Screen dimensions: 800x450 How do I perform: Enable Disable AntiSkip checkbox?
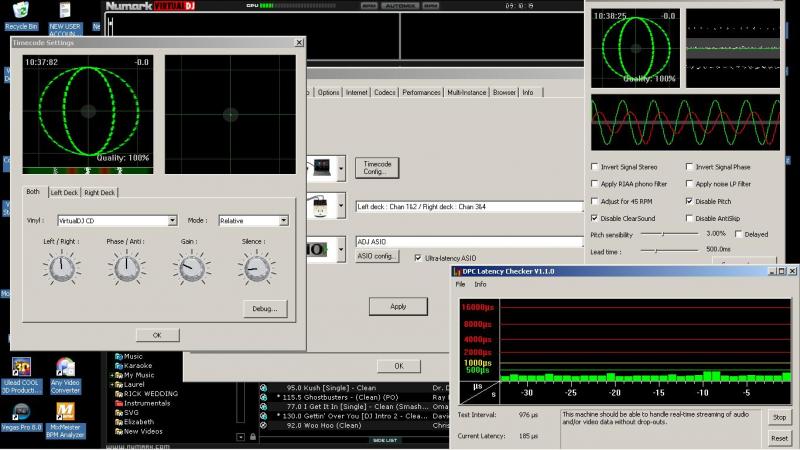coord(689,218)
